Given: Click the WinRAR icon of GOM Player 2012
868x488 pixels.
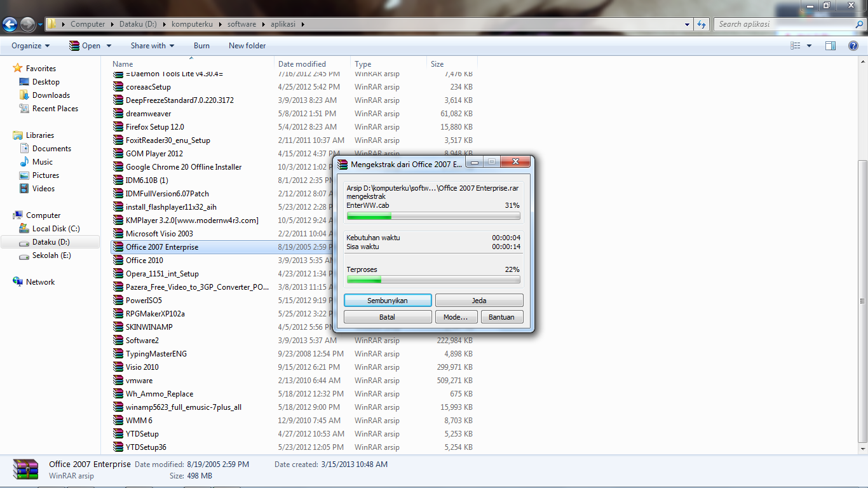Looking at the screenshot, I should (118, 154).
